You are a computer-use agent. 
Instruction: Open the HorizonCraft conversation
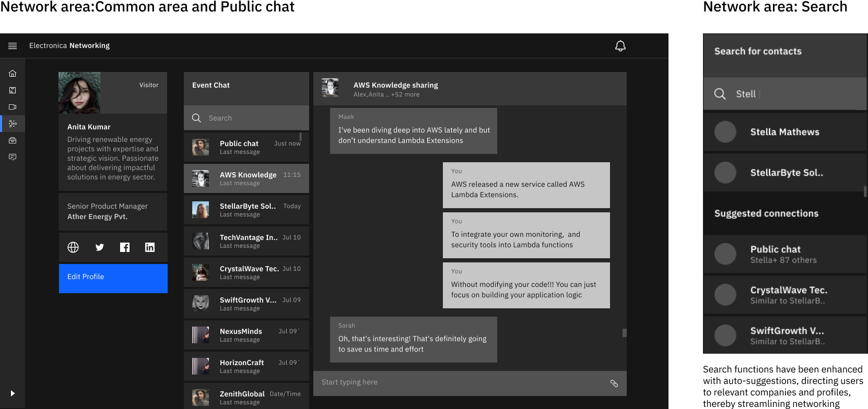coord(247,366)
